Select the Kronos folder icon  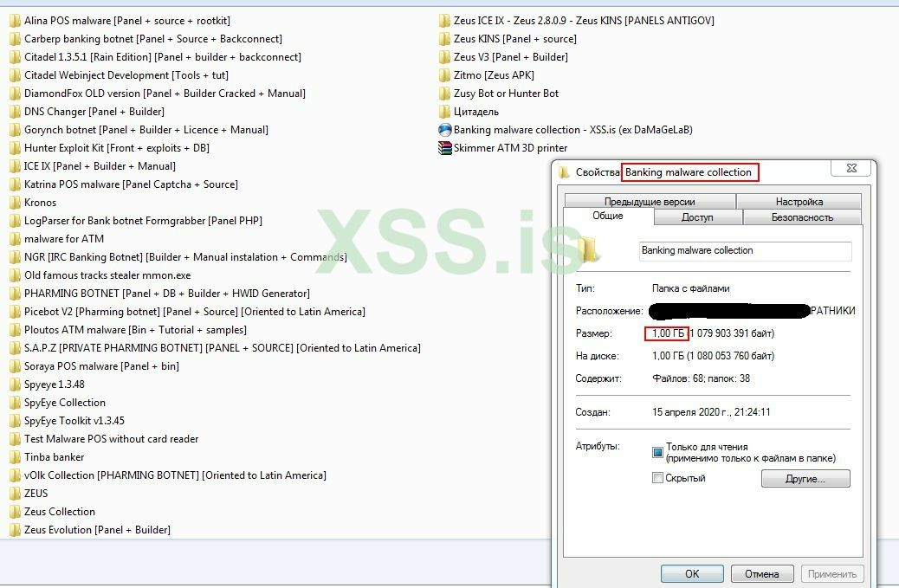click(x=15, y=203)
